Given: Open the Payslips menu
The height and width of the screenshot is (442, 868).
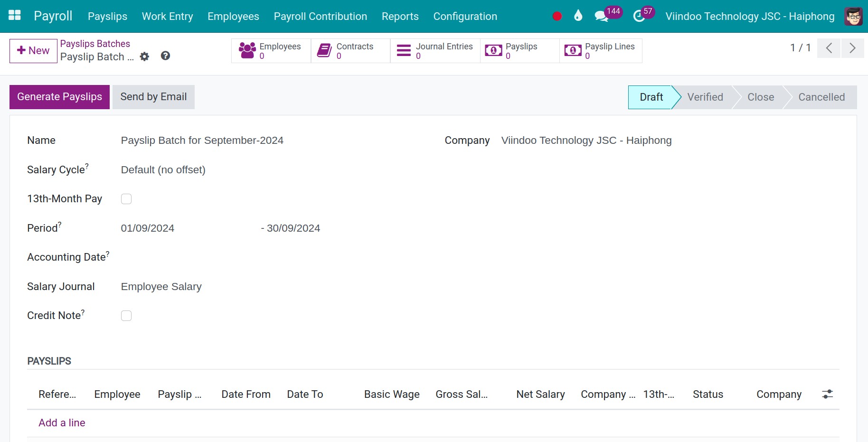Looking at the screenshot, I should click(107, 16).
